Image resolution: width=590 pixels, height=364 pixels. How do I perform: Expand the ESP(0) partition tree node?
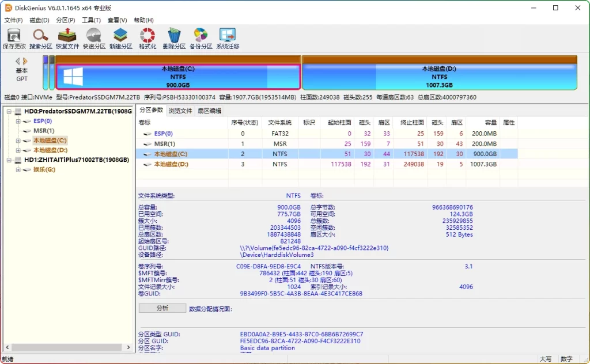[x=18, y=121]
